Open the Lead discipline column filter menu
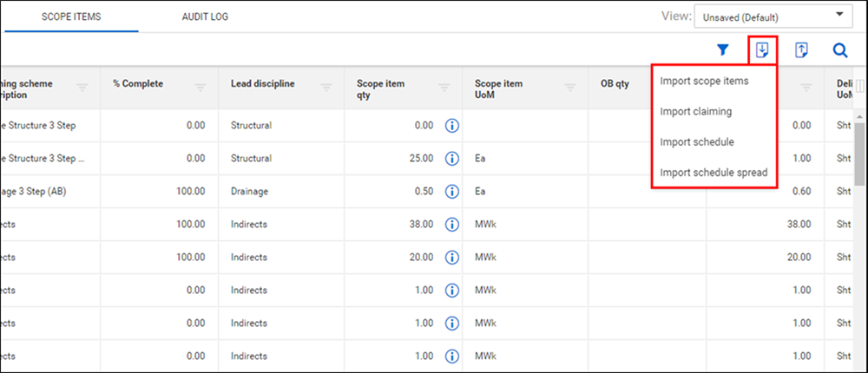 click(326, 87)
